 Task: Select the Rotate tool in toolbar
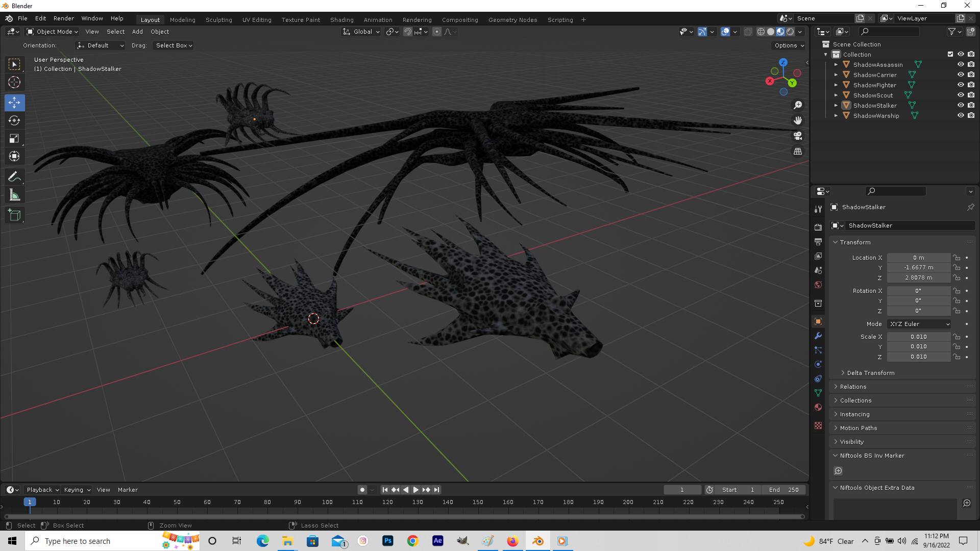[14, 121]
